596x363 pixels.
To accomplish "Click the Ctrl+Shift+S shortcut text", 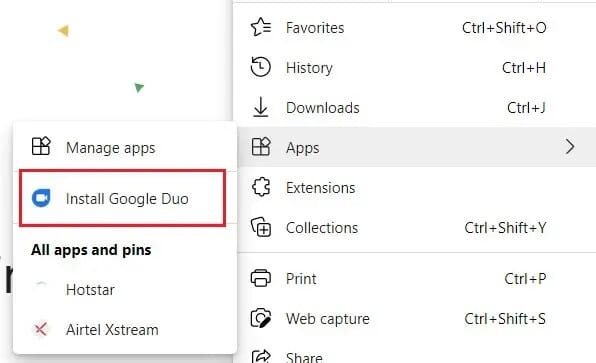I will tap(505, 319).
